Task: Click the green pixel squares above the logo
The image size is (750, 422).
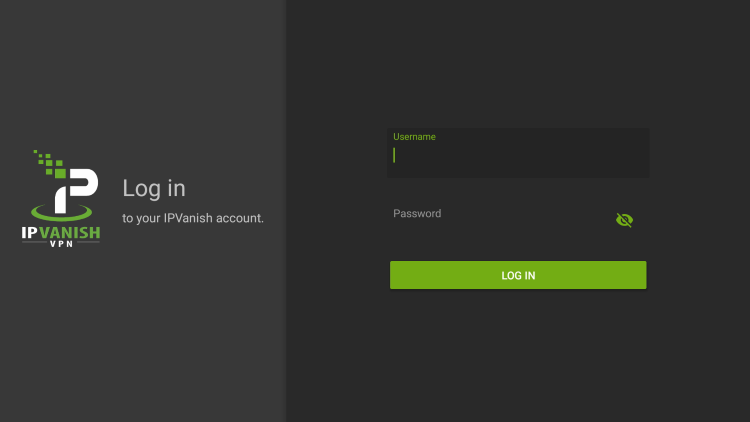Action: tap(50, 164)
